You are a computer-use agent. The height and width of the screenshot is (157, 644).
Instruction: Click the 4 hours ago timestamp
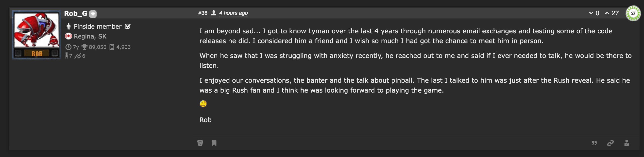[233, 13]
